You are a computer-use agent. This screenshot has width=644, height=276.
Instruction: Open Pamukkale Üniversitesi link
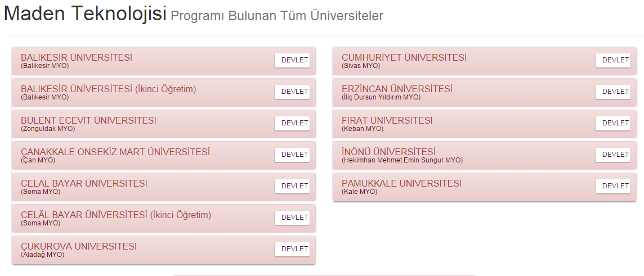tap(401, 184)
